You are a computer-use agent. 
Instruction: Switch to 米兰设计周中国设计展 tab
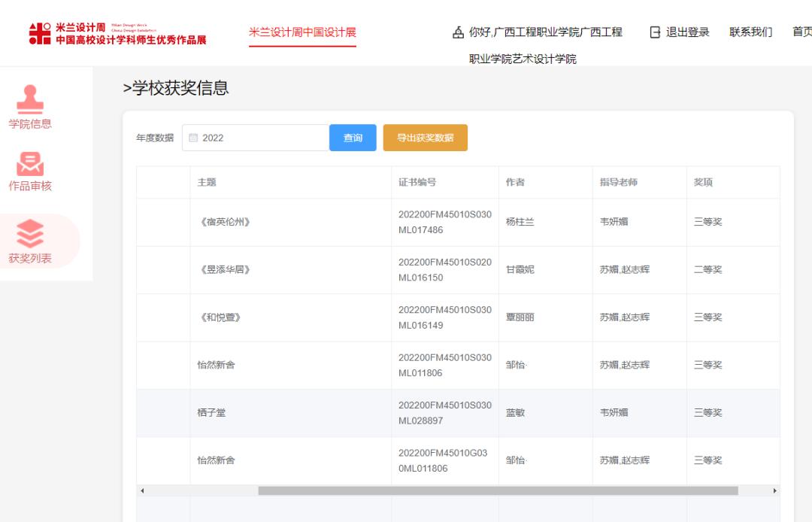pos(302,32)
